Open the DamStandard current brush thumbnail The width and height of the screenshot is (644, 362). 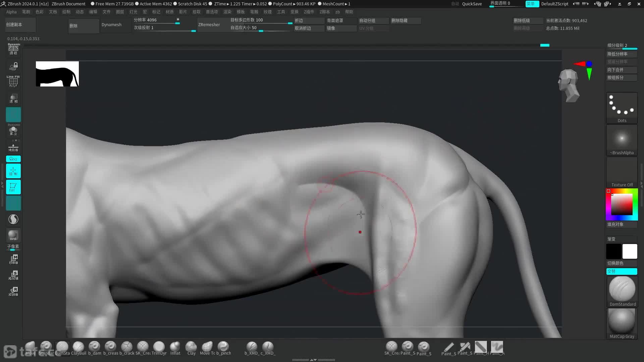pos(622,291)
